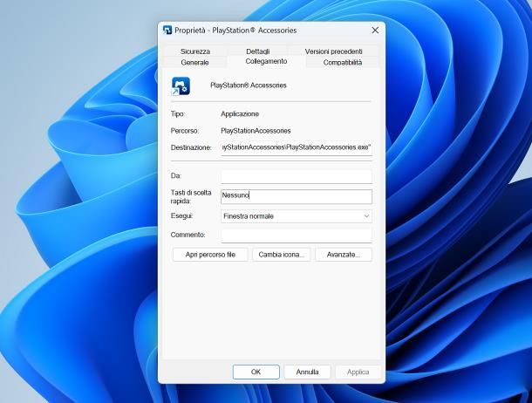532x403 pixels.
Task: Click the PlayStation Accessories shortcut icon
Action: coord(181,86)
